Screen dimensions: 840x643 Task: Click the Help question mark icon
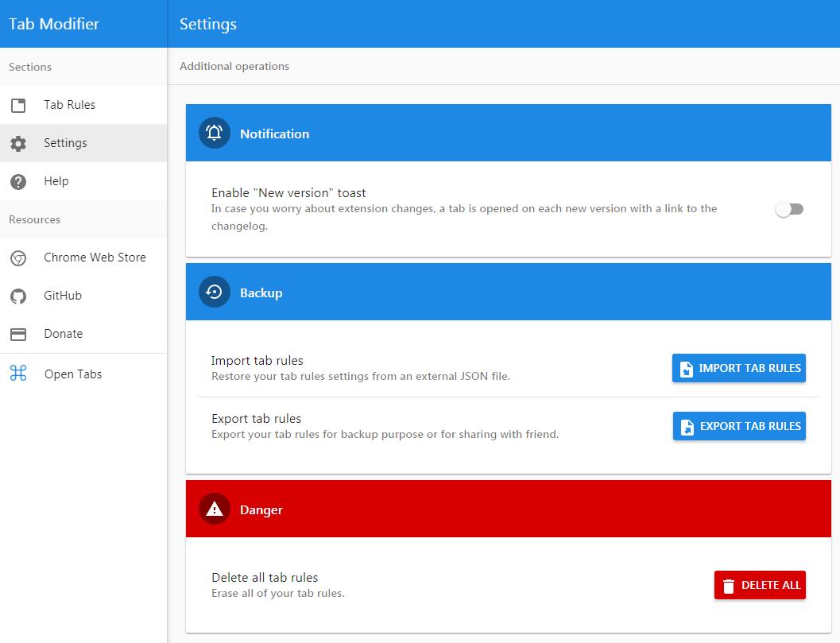18,181
